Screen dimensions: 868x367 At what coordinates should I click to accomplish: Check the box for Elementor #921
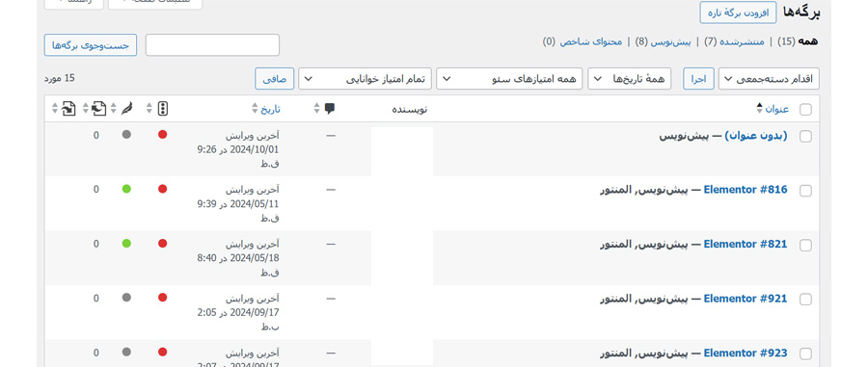[805, 300]
